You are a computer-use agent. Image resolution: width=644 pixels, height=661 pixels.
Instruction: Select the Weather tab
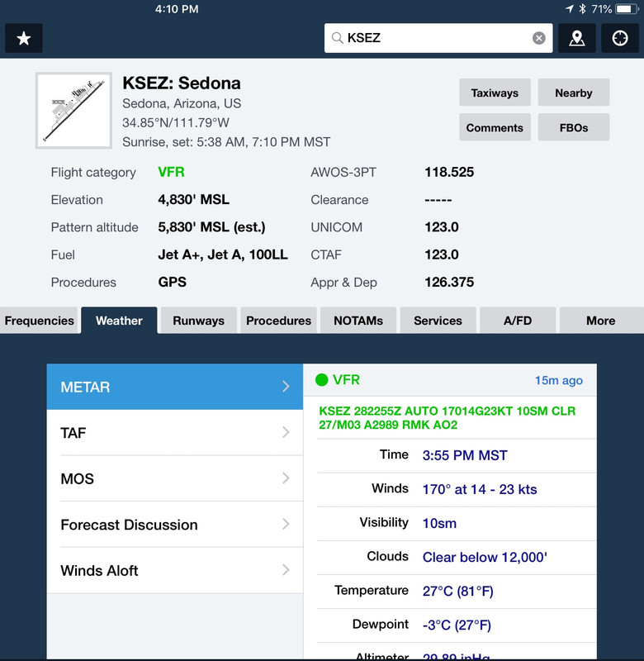[119, 321]
